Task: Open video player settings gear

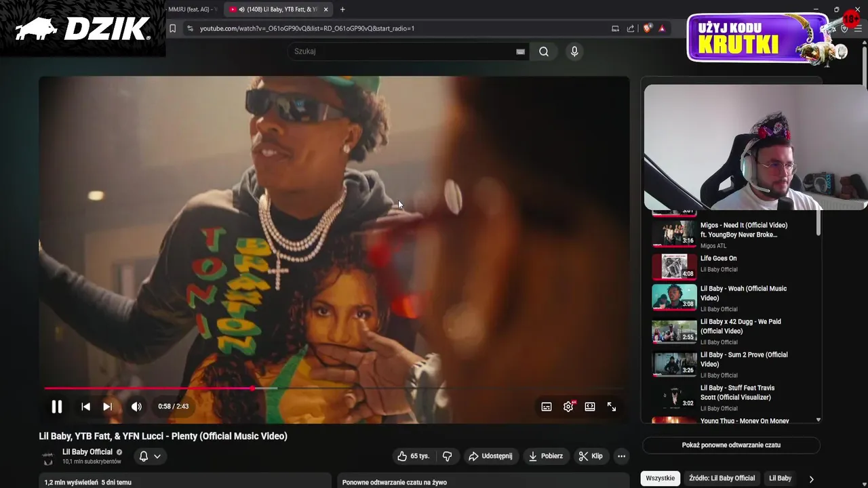Action: point(568,407)
